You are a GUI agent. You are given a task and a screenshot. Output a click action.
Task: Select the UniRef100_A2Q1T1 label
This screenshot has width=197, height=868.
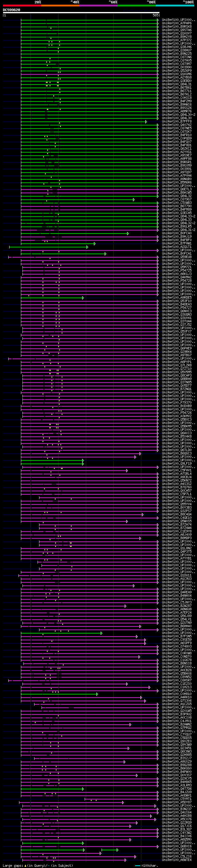point(176,247)
